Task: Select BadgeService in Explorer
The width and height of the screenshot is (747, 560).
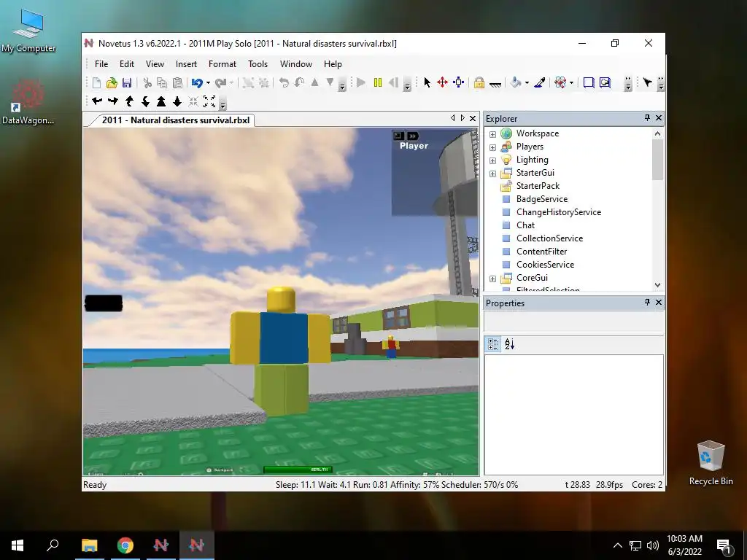Action: click(x=542, y=199)
